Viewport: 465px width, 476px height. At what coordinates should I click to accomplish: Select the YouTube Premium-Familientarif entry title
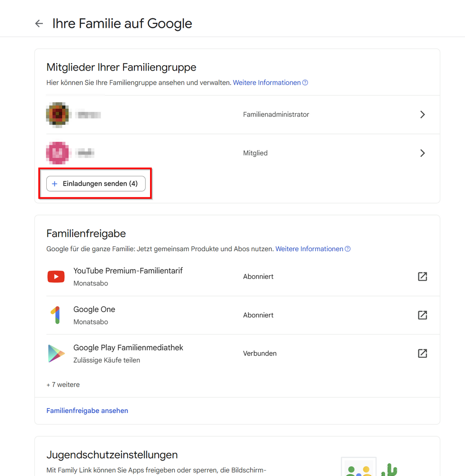point(128,271)
